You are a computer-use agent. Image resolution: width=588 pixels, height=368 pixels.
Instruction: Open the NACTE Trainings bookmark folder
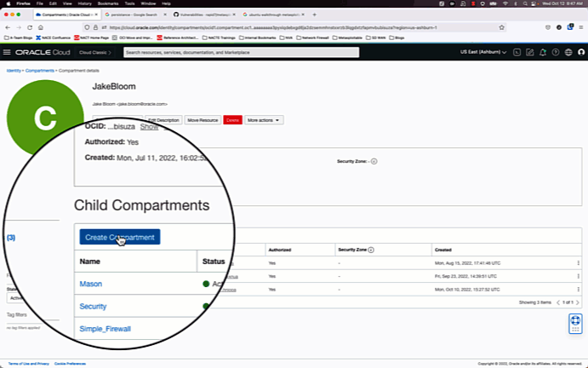pyautogui.click(x=219, y=37)
